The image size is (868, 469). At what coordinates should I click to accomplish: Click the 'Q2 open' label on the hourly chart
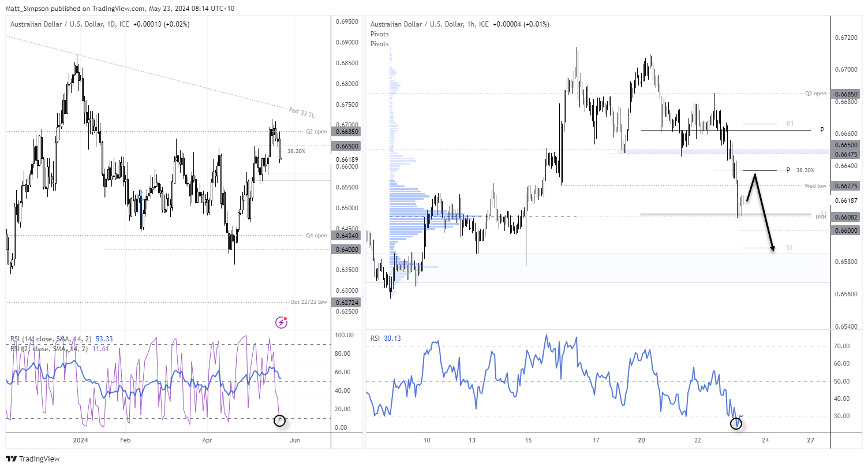(x=816, y=94)
